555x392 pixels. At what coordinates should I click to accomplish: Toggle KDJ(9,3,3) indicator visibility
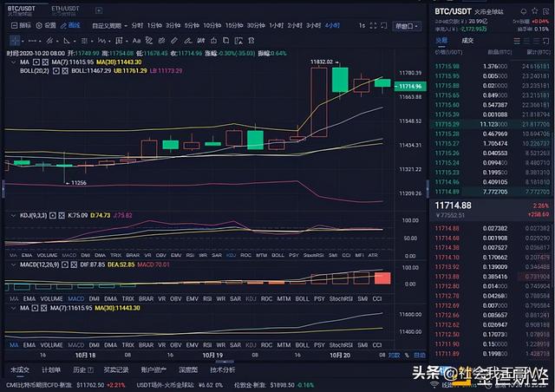click(x=52, y=215)
